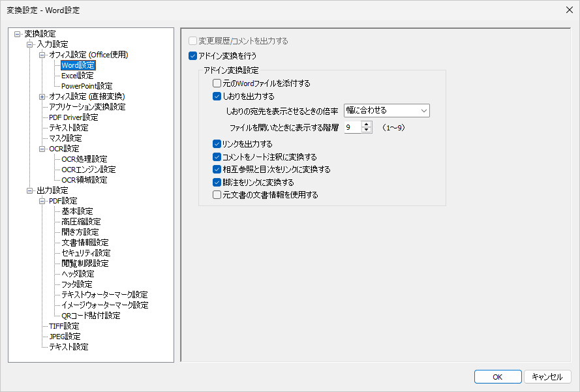This screenshot has width=580, height=392.
Task: Expand the オフィス設定 (直接変換) tree node
Action: tap(42, 97)
